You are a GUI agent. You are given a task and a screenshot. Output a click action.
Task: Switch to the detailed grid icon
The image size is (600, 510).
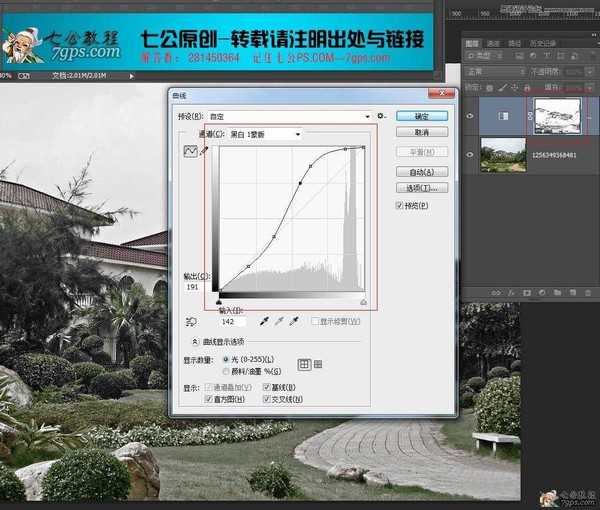(x=318, y=364)
